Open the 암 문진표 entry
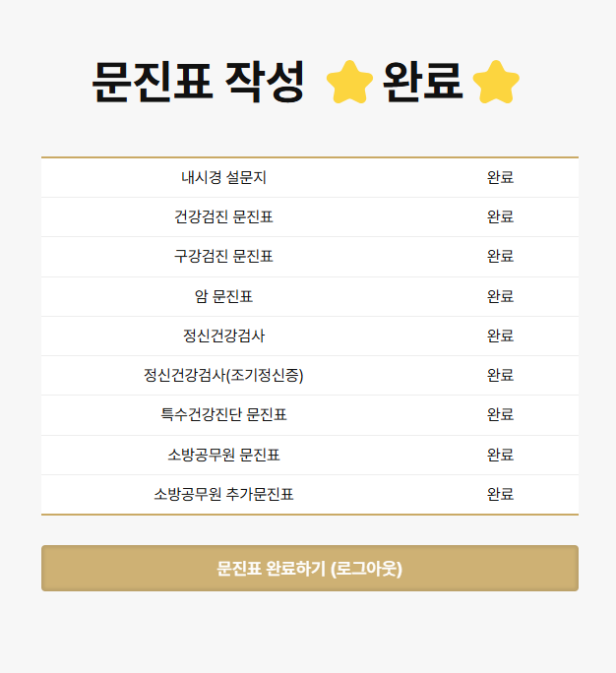The width and height of the screenshot is (616, 673). pos(223,296)
